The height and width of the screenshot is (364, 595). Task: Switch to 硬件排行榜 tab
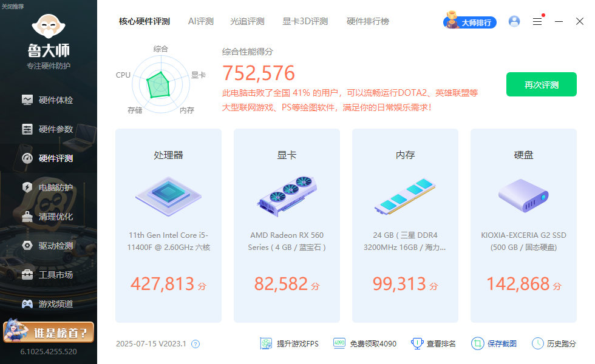[368, 22]
